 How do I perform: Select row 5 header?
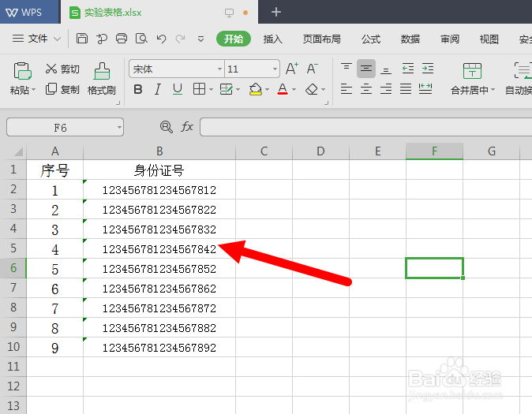coord(13,248)
